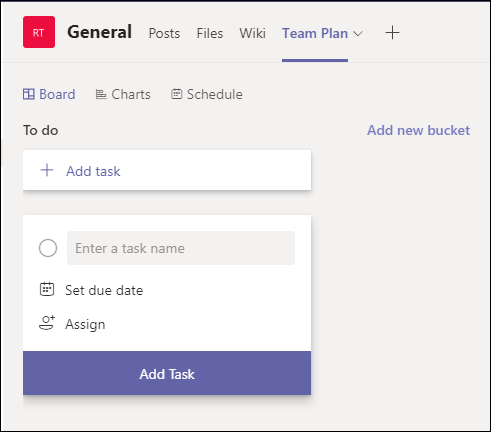491x432 pixels.
Task: Click the red RT team avatar
Action: (39, 32)
